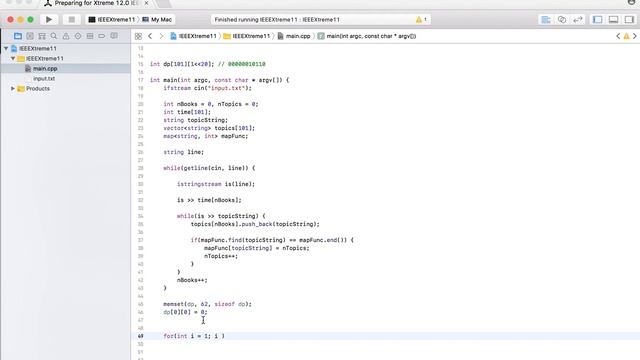Show the Version editor
Image resolution: width=640 pixels, height=360 pixels.
click(578, 20)
